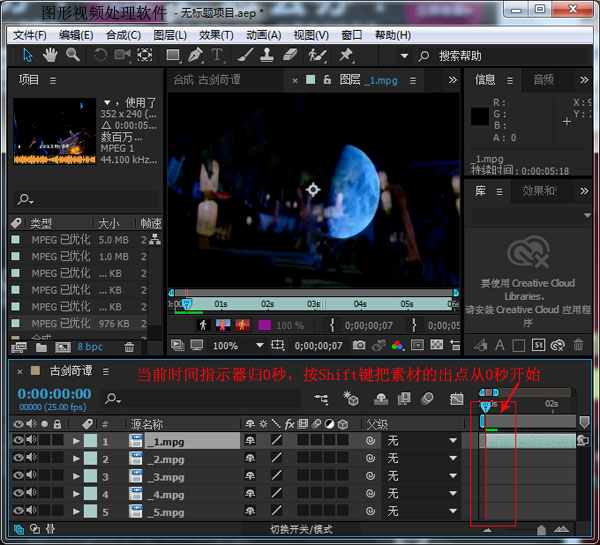Switch to the 合成 古剑奇谭 viewer tab
Image resolution: width=600 pixels, height=545 pixels.
coord(207,80)
